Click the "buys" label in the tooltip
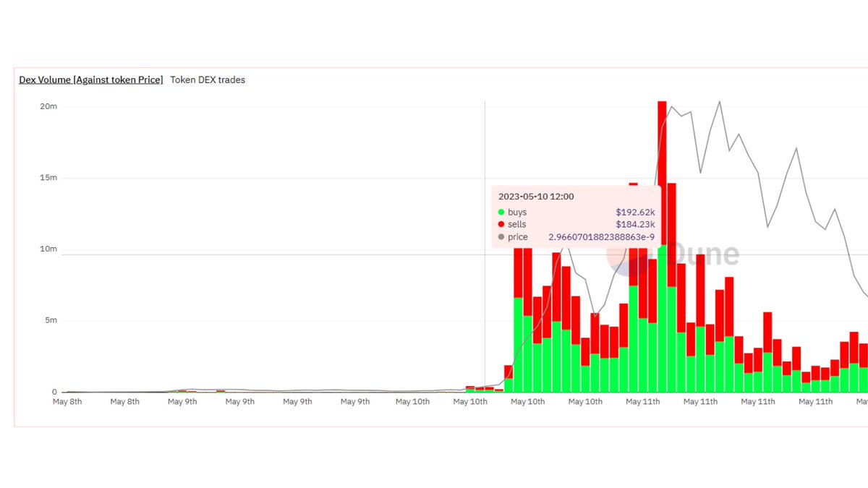 pyautogui.click(x=518, y=213)
